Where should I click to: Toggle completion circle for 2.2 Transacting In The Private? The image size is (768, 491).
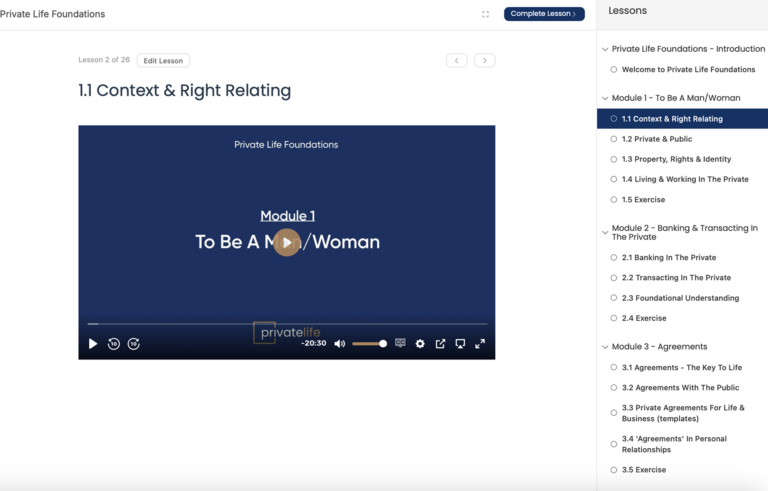(x=614, y=278)
